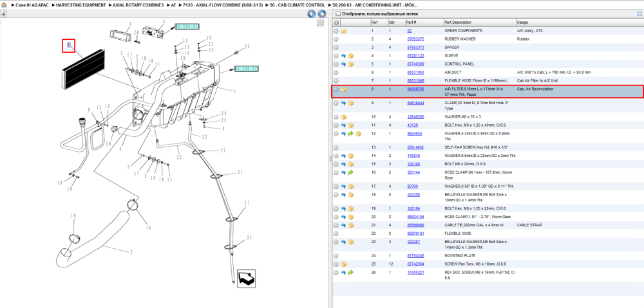The image size is (644, 308).
Task: Open 'AXIAL ROTARY COMBINES' breadcrumb
Action: [138, 5]
